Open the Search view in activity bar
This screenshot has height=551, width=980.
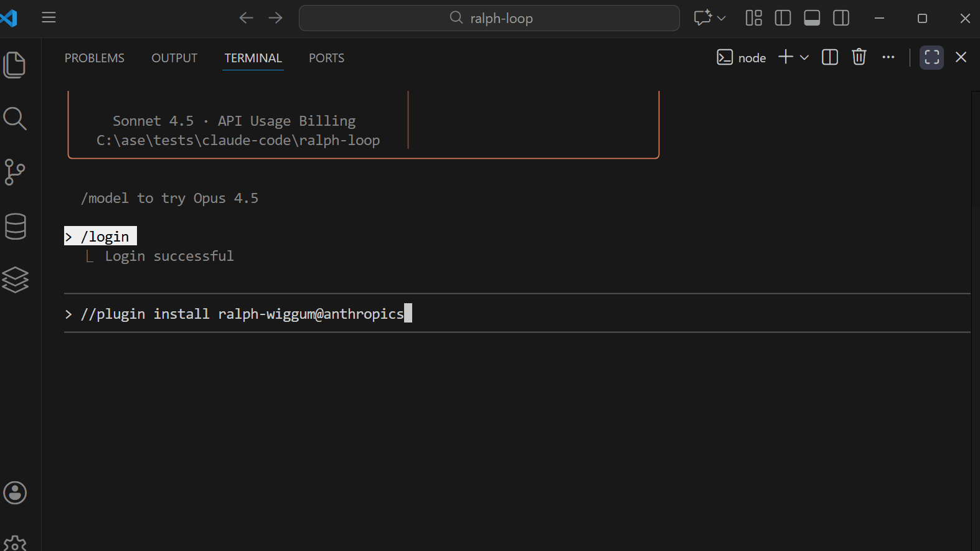click(x=15, y=118)
